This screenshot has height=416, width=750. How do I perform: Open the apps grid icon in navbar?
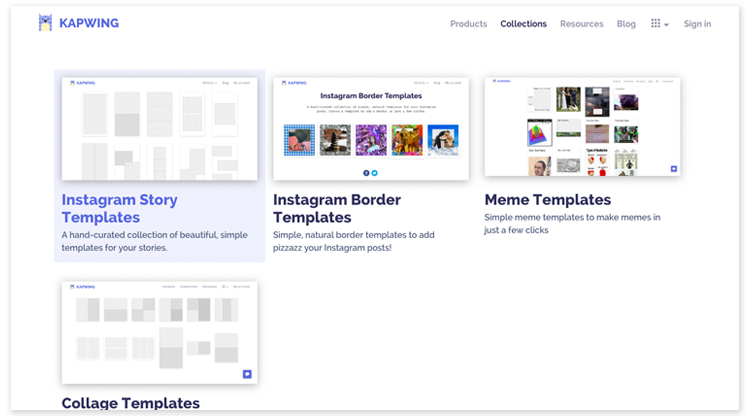click(x=656, y=24)
